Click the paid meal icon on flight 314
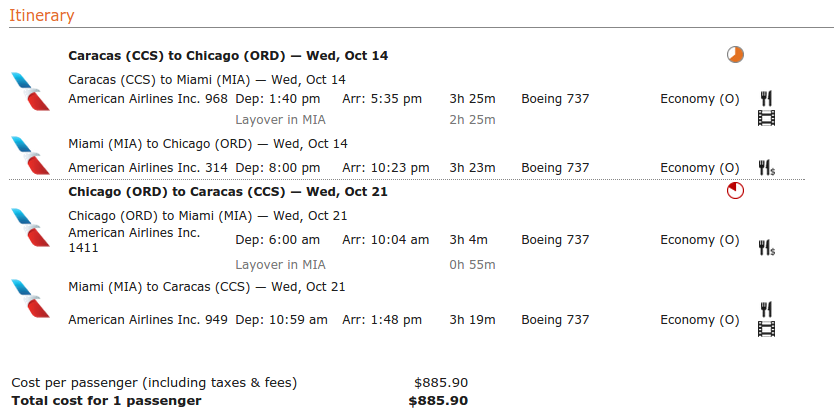Screen dimensions: 836x419 (767, 168)
